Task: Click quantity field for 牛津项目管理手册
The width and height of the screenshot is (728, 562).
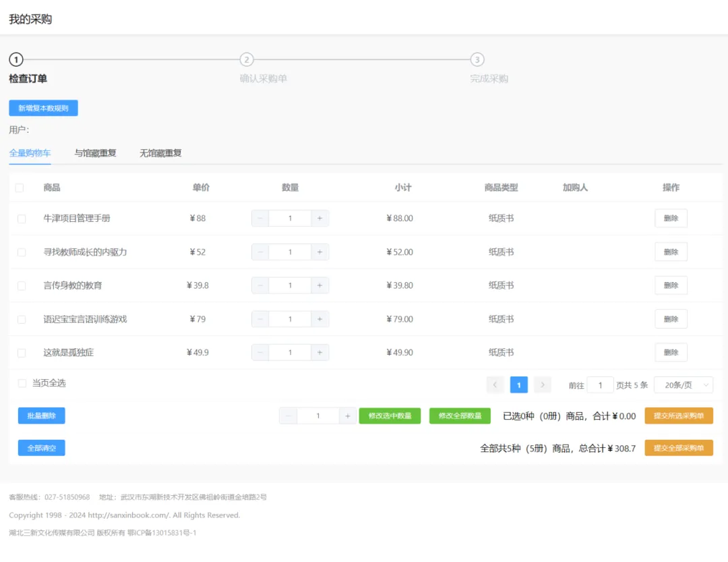Action: (290, 218)
